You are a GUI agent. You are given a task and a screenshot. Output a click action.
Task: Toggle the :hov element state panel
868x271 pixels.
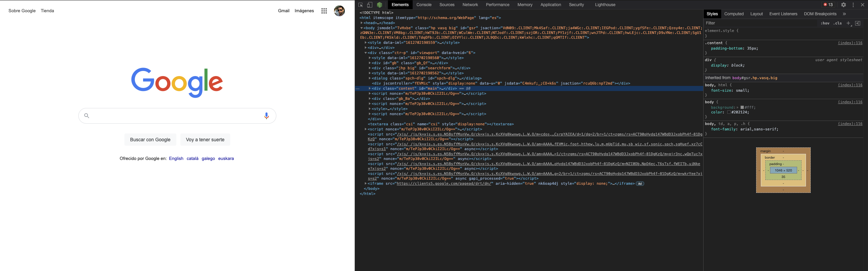825,23
